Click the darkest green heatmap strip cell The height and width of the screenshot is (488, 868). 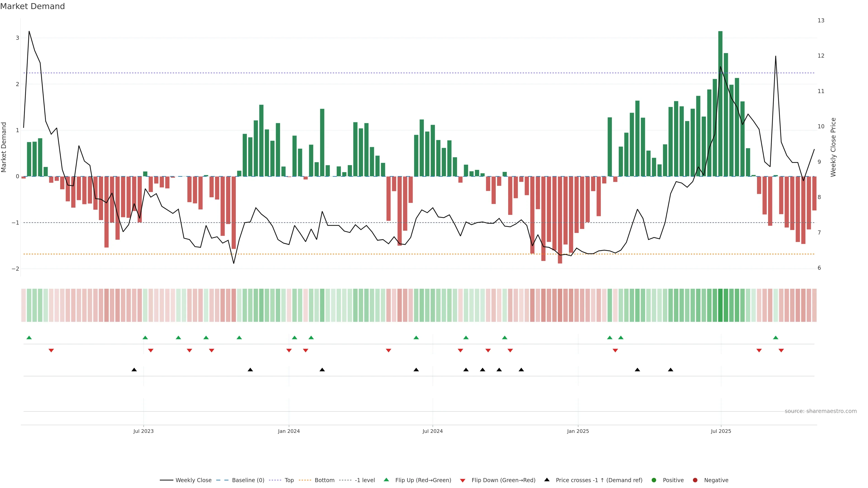coord(720,305)
